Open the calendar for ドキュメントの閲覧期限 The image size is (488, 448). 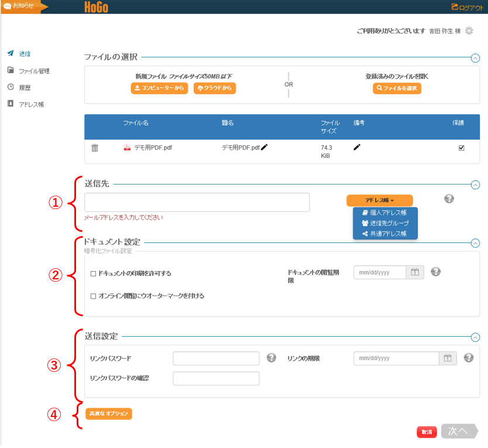(x=415, y=272)
